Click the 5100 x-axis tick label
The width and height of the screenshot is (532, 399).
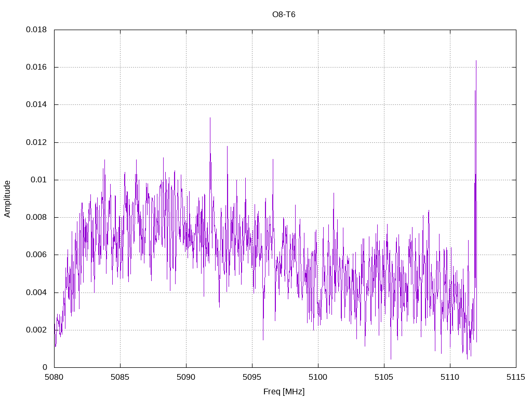click(x=318, y=377)
